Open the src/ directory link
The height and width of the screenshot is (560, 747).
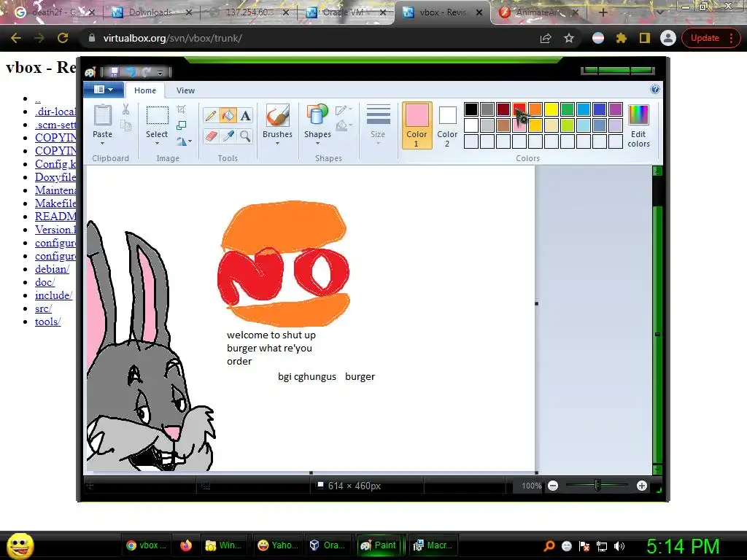tap(43, 308)
